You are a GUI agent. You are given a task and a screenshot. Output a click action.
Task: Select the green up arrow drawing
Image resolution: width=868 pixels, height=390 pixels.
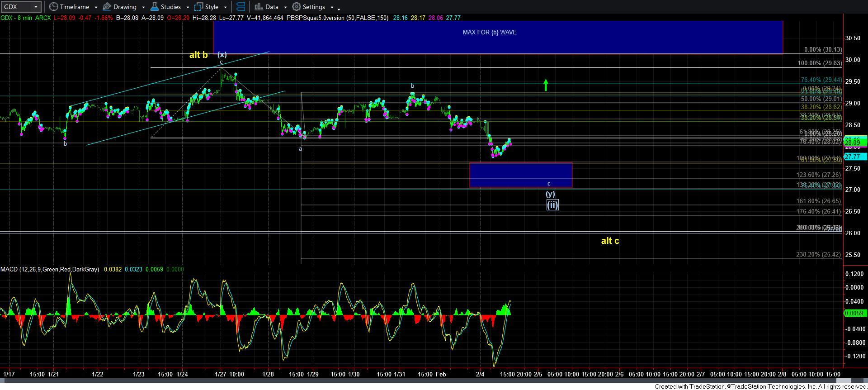pyautogui.click(x=546, y=85)
